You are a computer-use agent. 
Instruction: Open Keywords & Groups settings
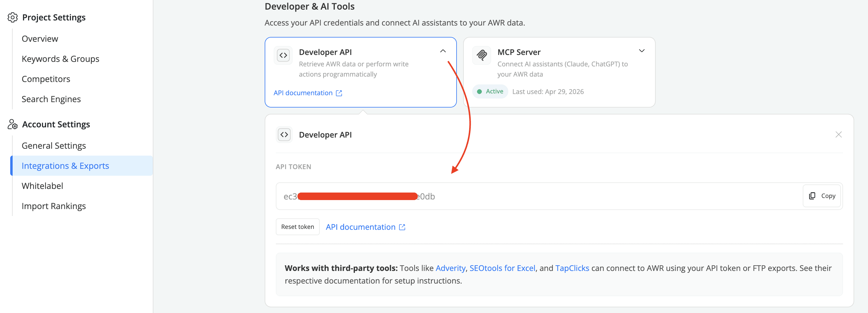click(x=60, y=59)
